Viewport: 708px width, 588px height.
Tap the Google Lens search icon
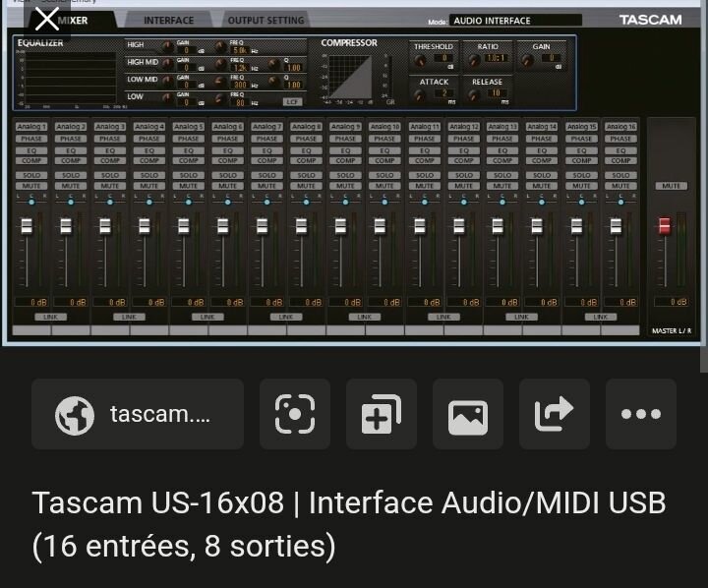coord(295,414)
